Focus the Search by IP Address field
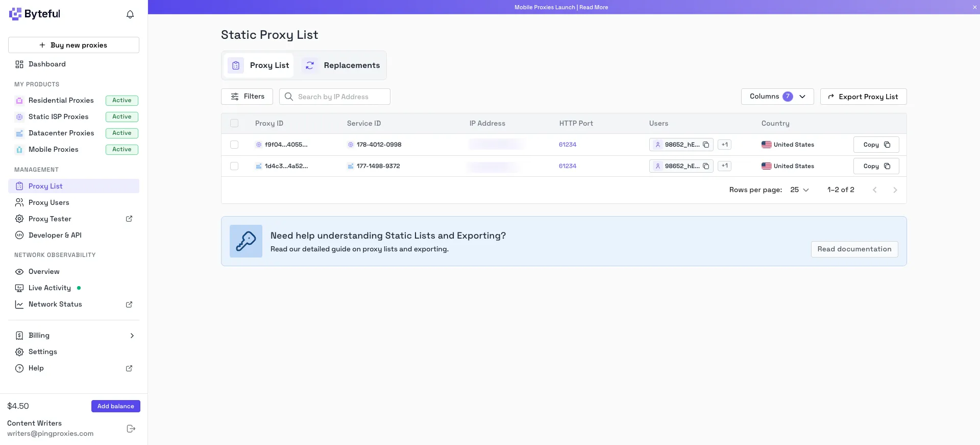980x445 pixels. click(x=335, y=97)
